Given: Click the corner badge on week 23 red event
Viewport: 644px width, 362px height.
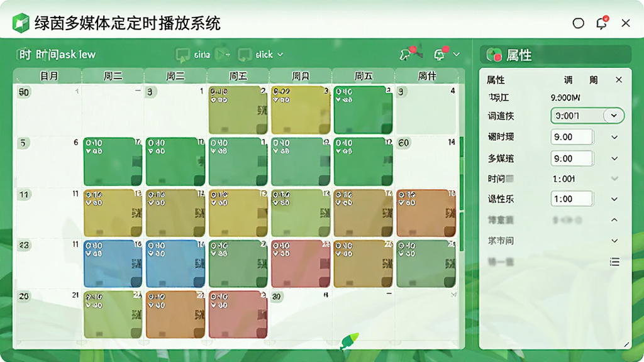Looking at the screenshot, I should [x=325, y=282].
